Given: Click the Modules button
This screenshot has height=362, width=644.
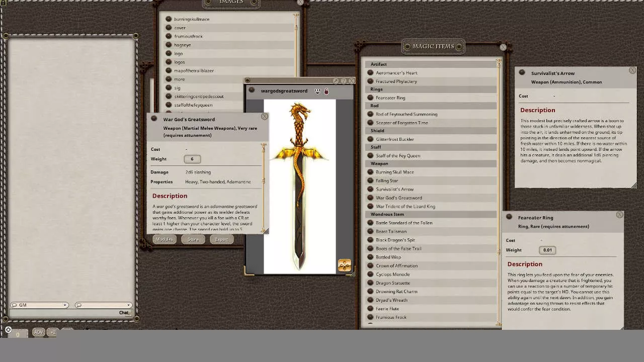Looking at the screenshot, I should (164, 239).
